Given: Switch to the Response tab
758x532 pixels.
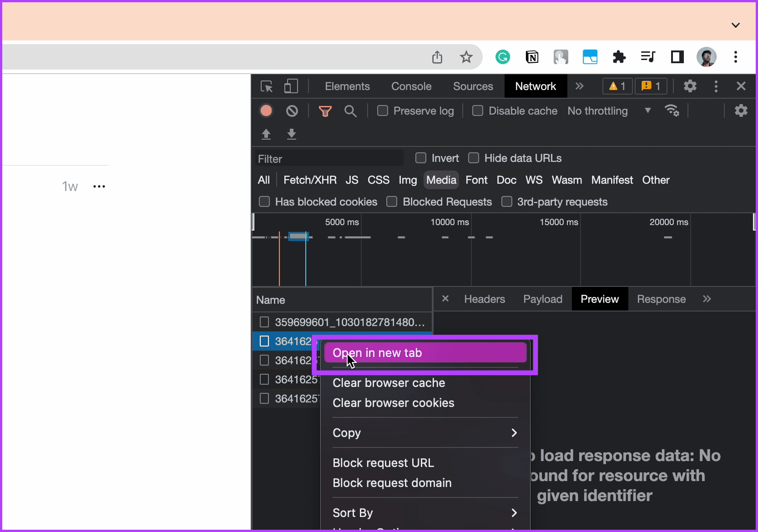Looking at the screenshot, I should 661,299.
